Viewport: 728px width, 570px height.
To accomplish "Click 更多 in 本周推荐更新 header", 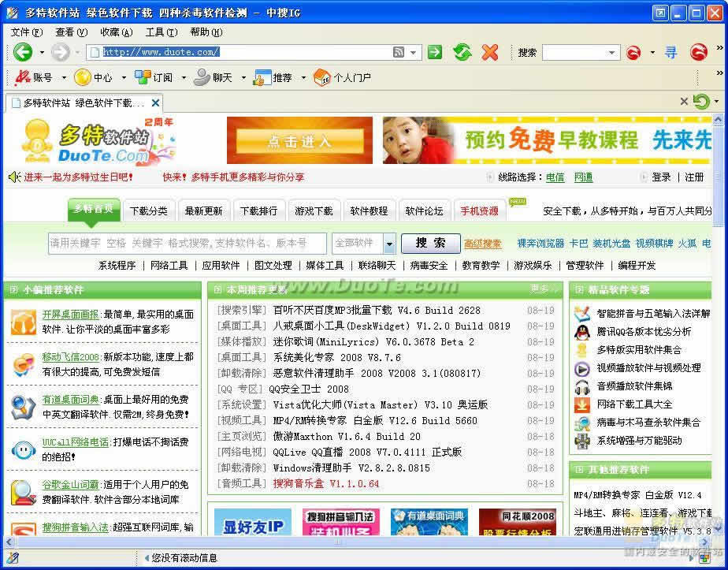I will pyautogui.click(x=540, y=289).
